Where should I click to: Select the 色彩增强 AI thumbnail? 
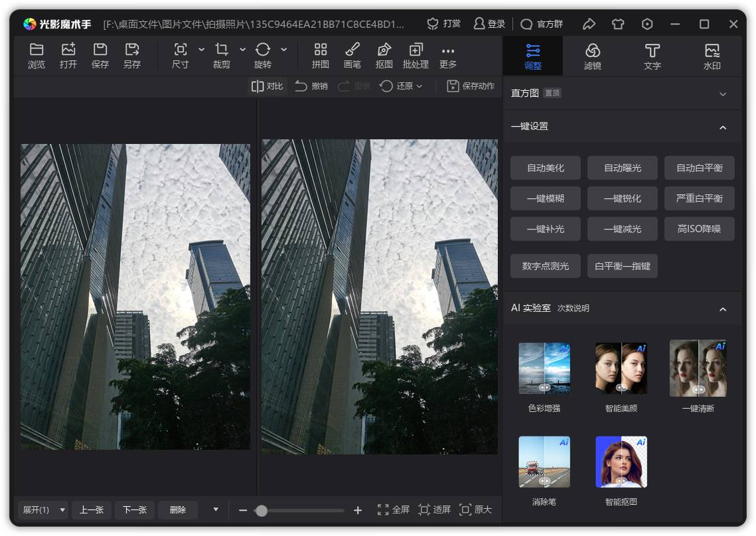click(x=544, y=369)
